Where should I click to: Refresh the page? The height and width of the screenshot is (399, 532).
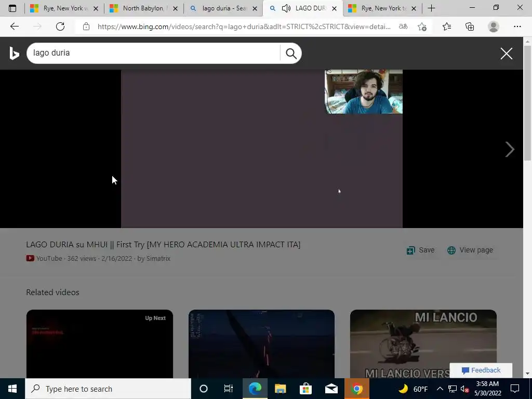(x=60, y=26)
